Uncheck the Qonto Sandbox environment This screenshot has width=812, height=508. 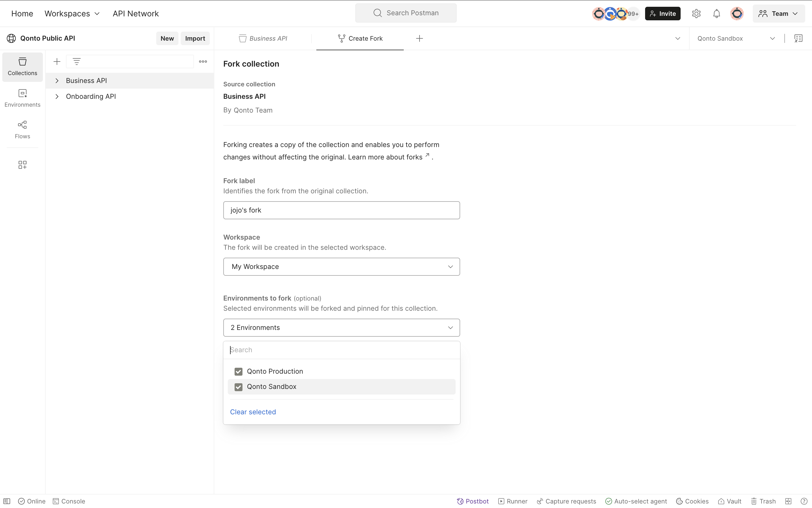coord(238,387)
